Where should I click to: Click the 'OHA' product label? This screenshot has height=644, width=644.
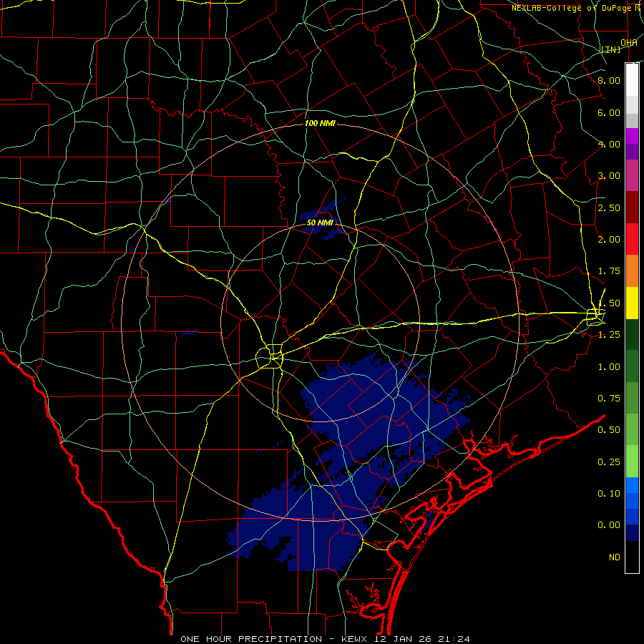click(x=629, y=42)
